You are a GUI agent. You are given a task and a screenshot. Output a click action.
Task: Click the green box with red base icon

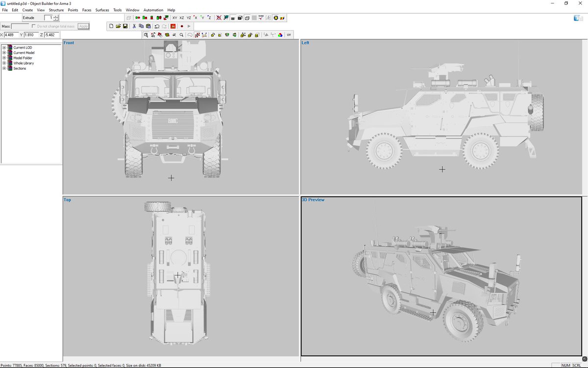coord(152,18)
